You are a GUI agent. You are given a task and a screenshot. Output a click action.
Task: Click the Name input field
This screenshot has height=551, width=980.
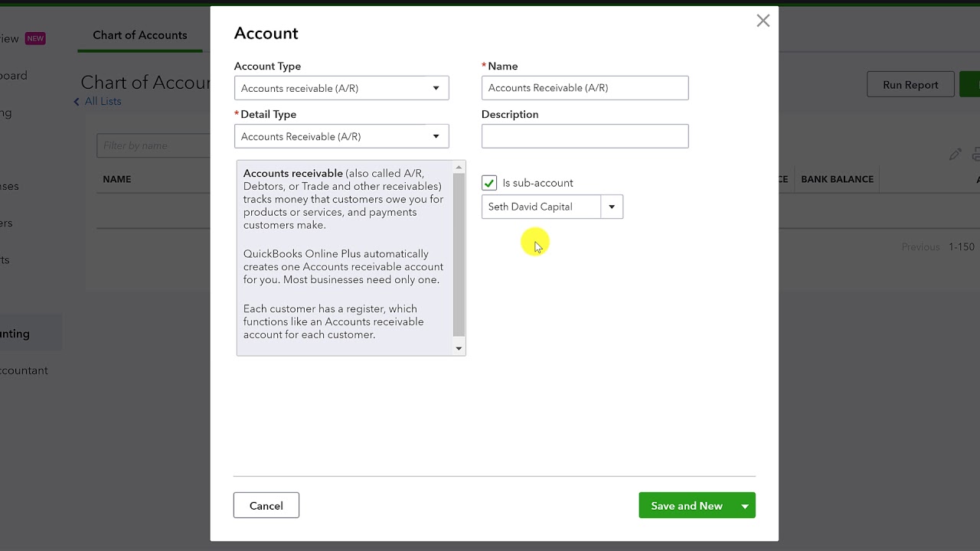pyautogui.click(x=585, y=88)
